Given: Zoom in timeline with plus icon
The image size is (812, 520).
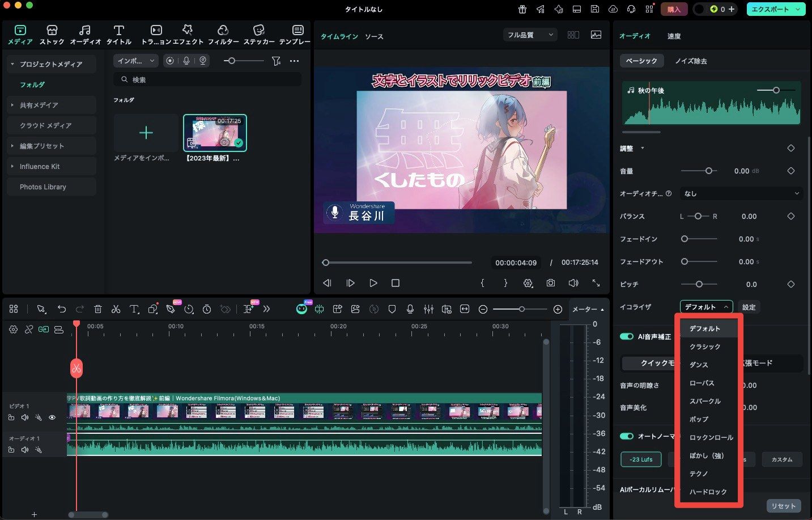Looking at the screenshot, I should pyautogui.click(x=558, y=309).
